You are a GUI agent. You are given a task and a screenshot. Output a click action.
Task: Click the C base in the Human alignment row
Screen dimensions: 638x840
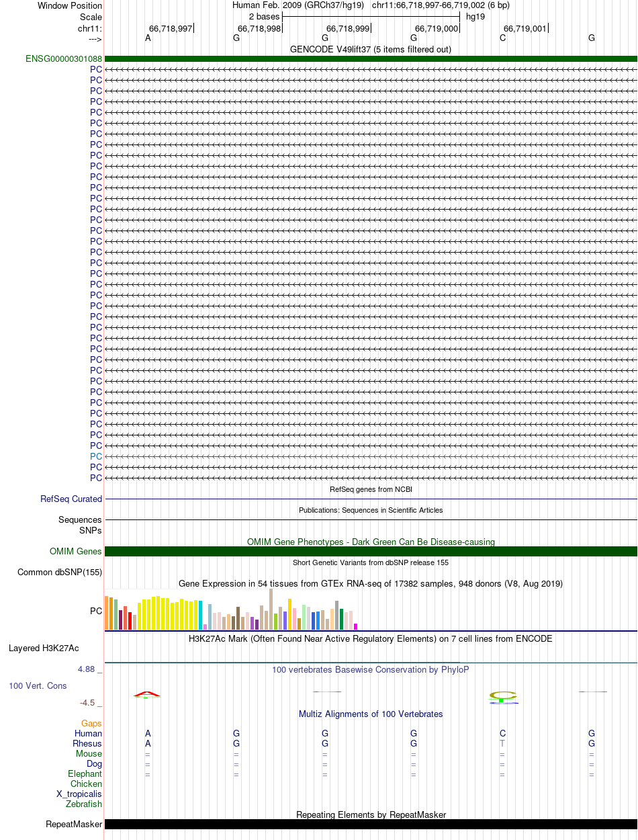click(502, 733)
